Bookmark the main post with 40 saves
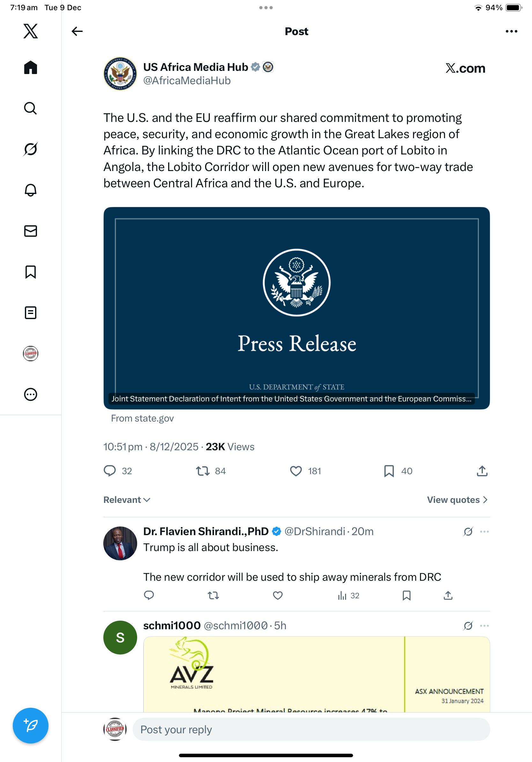532x762 pixels. click(x=389, y=471)
